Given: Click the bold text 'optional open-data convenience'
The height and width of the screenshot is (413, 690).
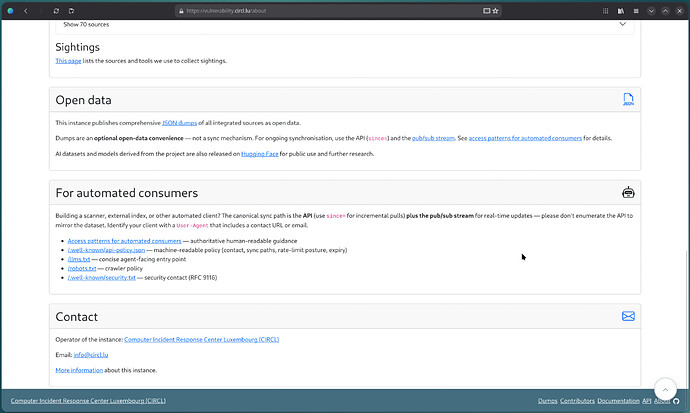Looking at the screenshot, I should point(139,138).
